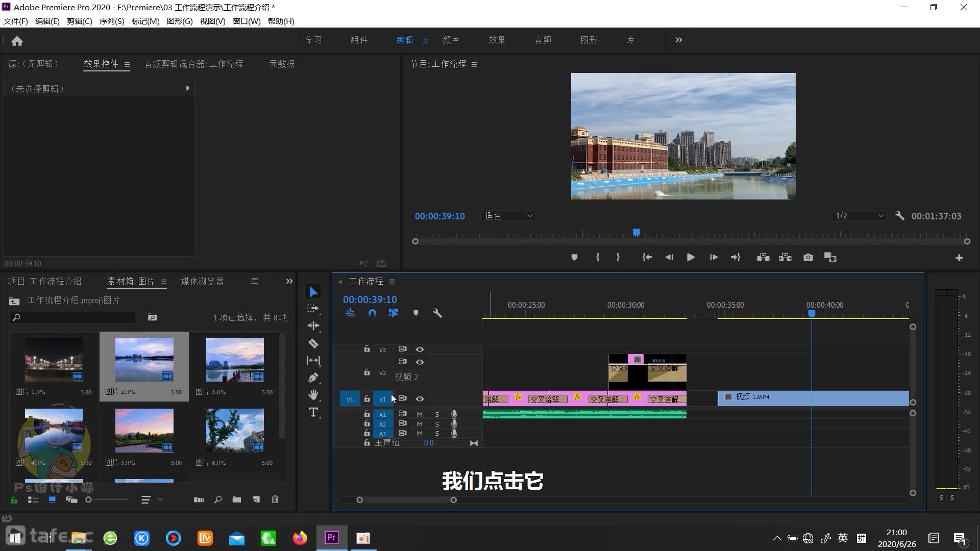Image resolution: width=980 pixels, height=551 pixels.
Task: Hide the V3 track output
Action: point(420,349)
